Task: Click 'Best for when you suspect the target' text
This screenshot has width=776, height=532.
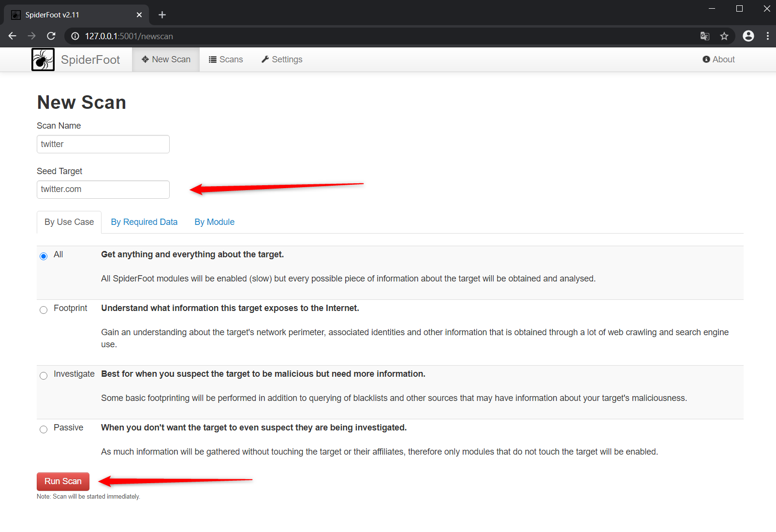Action: tap(263, 374)
